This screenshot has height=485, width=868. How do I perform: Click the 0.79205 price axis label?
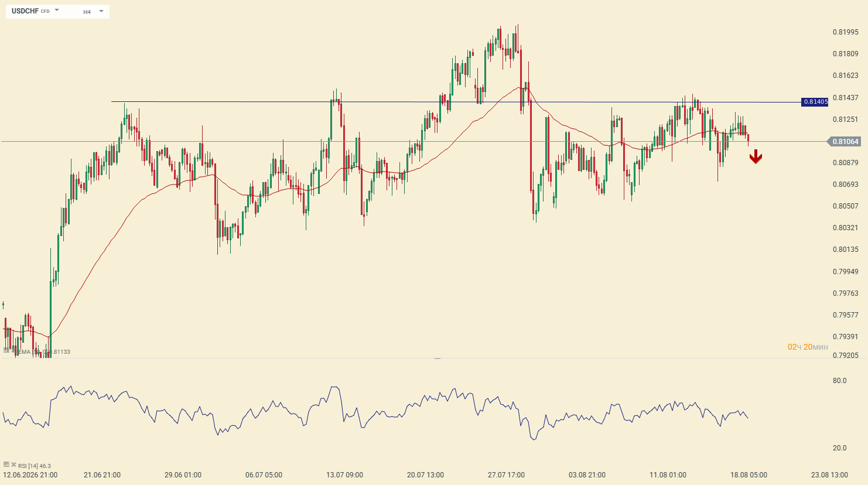coord(846,356)
